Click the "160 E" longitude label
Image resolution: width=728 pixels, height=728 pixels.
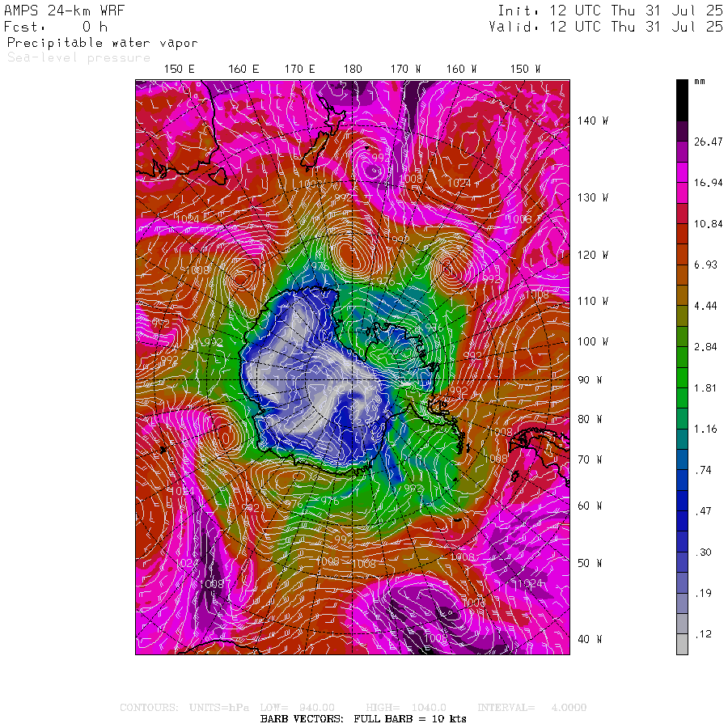point(243,70)
